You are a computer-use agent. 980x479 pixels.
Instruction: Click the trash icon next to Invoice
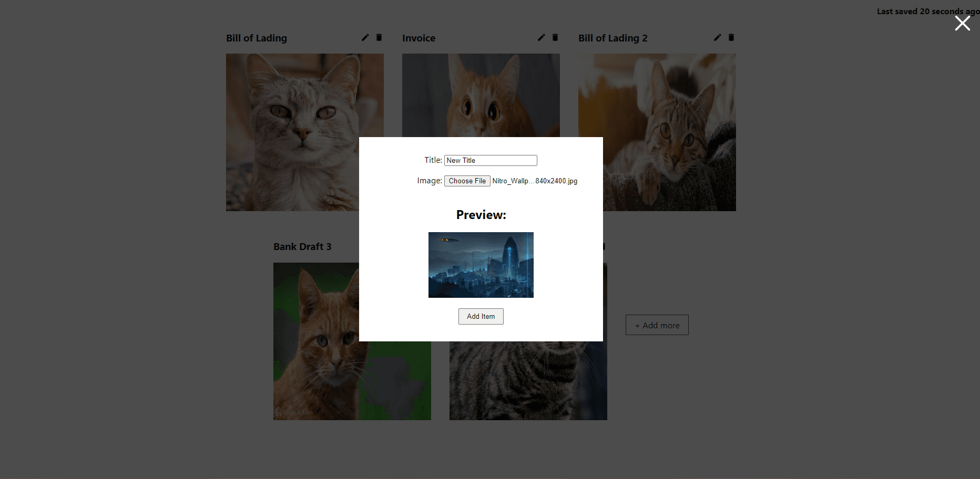(555, 37)
